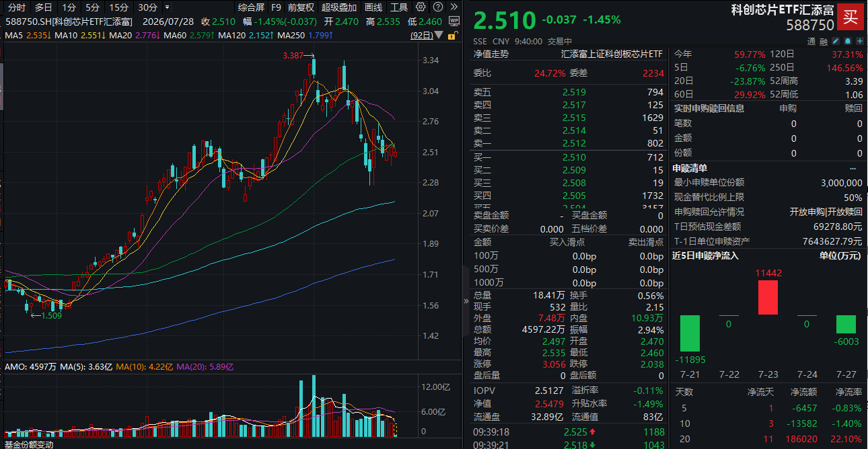The image size is (868, 449).
Task: Open the pencil note icon
Action: [x=836, y=41]
